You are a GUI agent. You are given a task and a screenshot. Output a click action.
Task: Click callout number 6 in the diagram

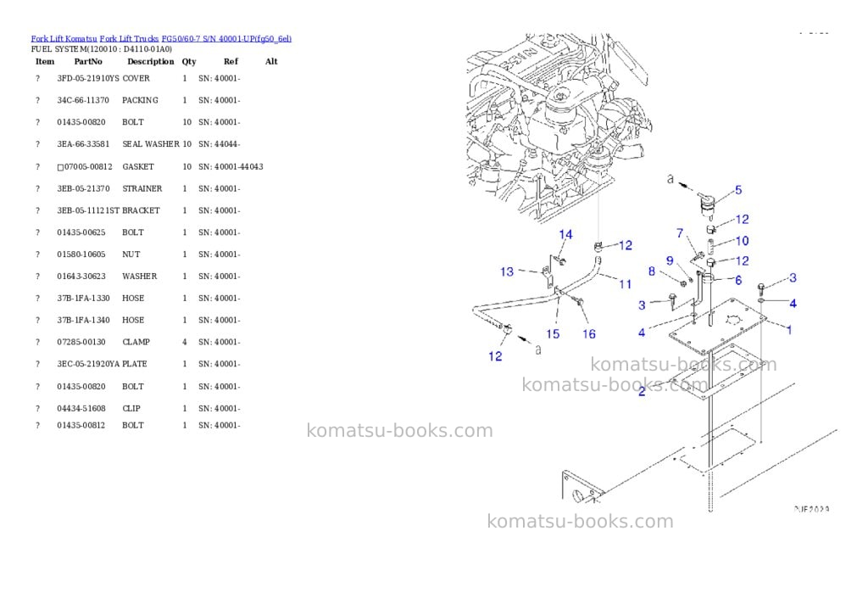click(738, 280)
